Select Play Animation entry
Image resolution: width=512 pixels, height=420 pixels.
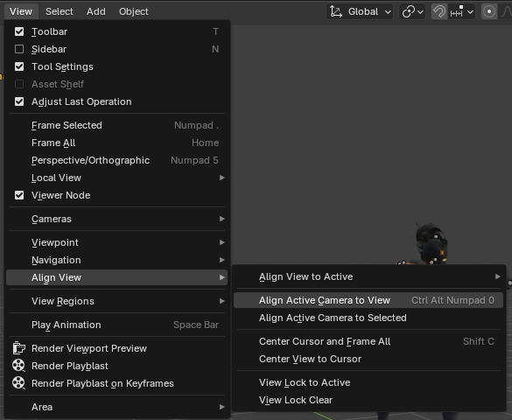tap(116, 325)
